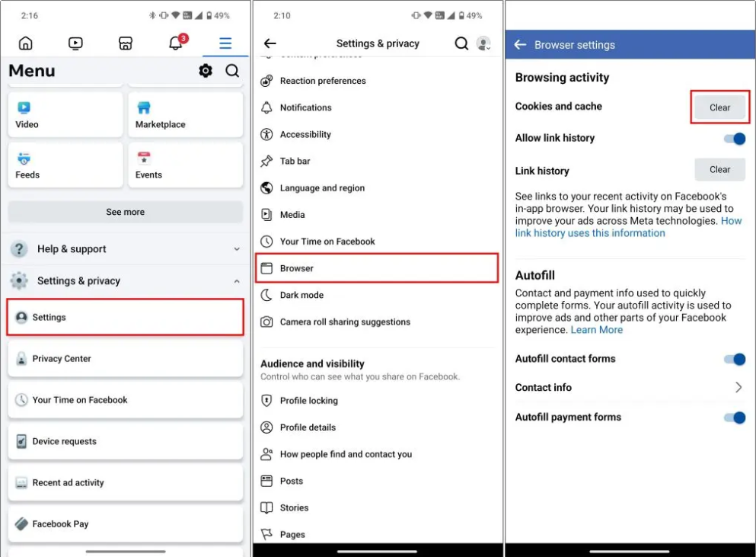Open the Watch video tab icon
This screenshot has height=557, width=756.
75,43
